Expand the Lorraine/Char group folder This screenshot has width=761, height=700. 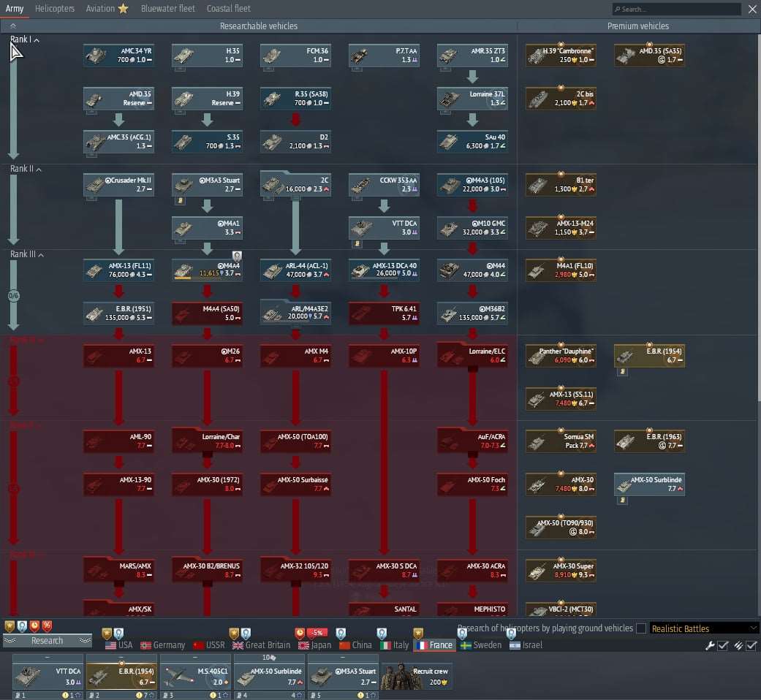click(207, 441)
